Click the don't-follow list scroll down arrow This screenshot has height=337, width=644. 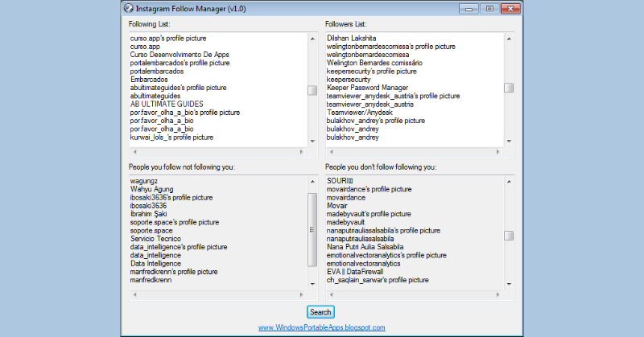[x=509, y=284]
